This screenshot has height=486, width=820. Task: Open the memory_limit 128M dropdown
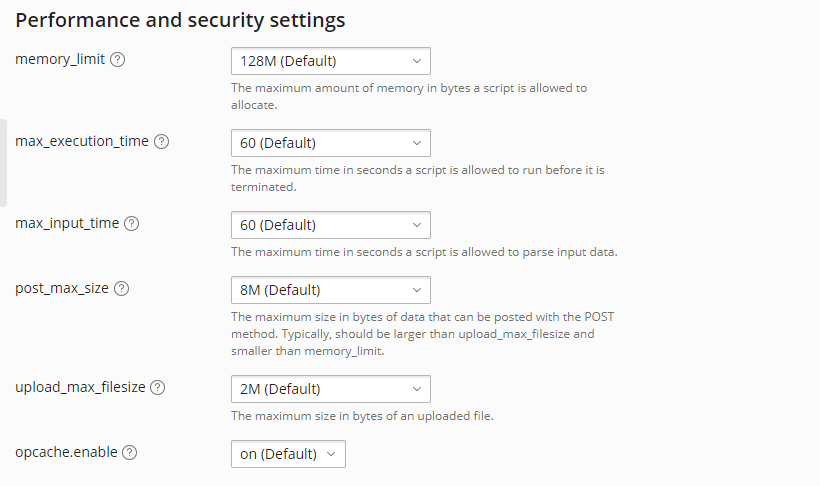click(x=330, y=61)
